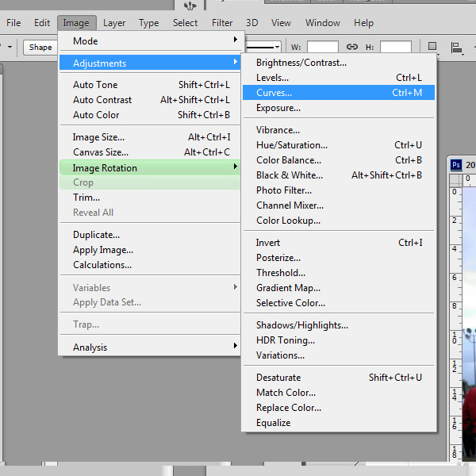Screen dimensions: 476x476
Task: Open Image Size dialog
Action: click(150, 137)
